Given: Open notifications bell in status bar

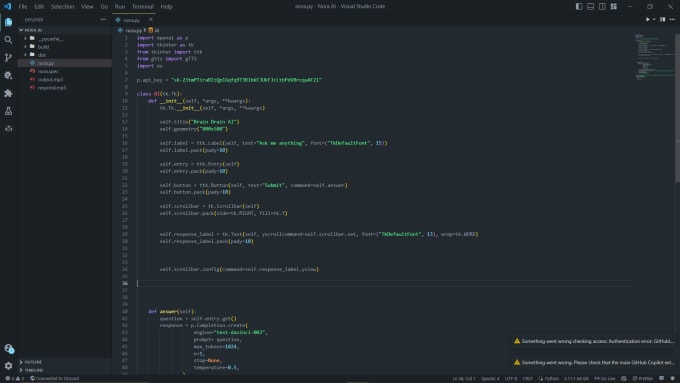Looking at the screenshot, I should coord(672,378).
